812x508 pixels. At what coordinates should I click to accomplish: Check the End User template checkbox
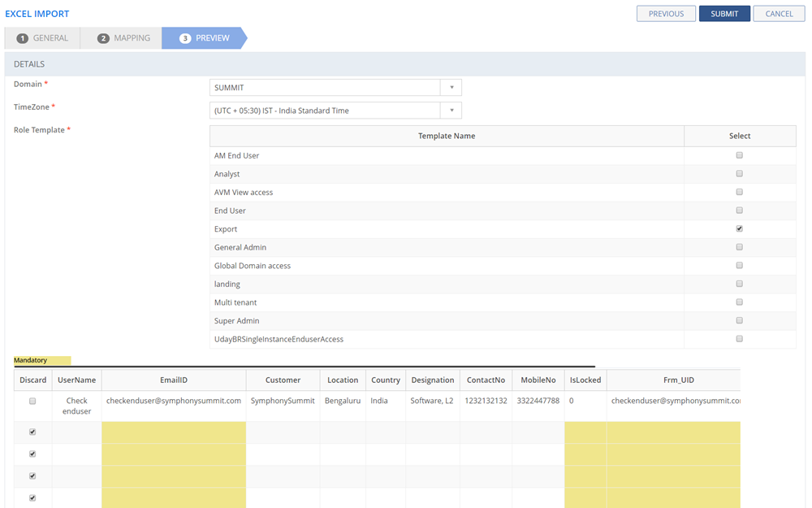pyautogui.click(x=739, y=211)
